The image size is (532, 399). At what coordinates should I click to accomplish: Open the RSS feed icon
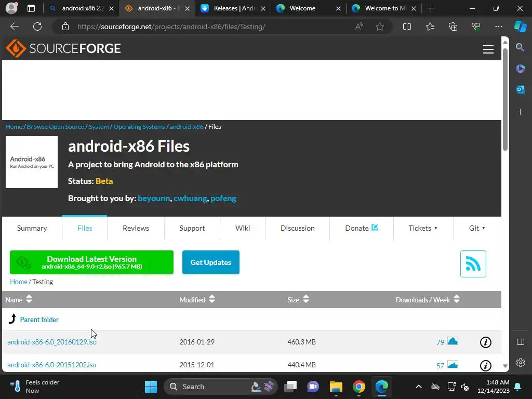473,263
